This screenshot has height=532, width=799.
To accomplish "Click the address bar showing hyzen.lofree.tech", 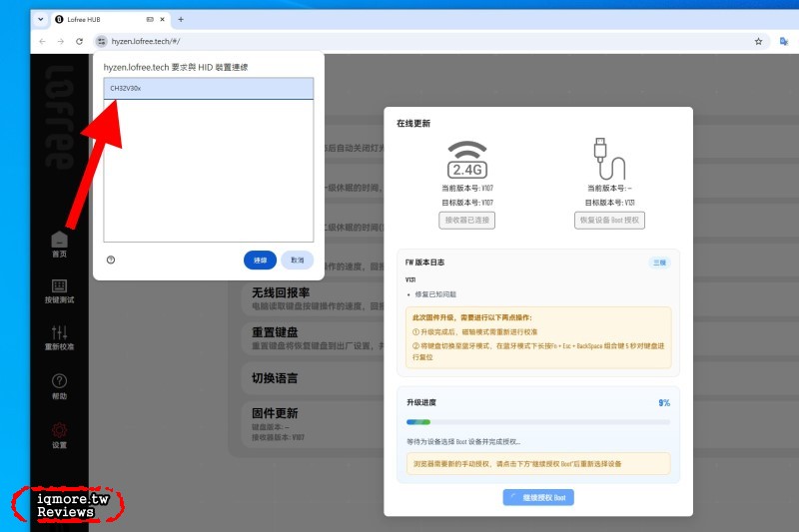I will (428, 41).
